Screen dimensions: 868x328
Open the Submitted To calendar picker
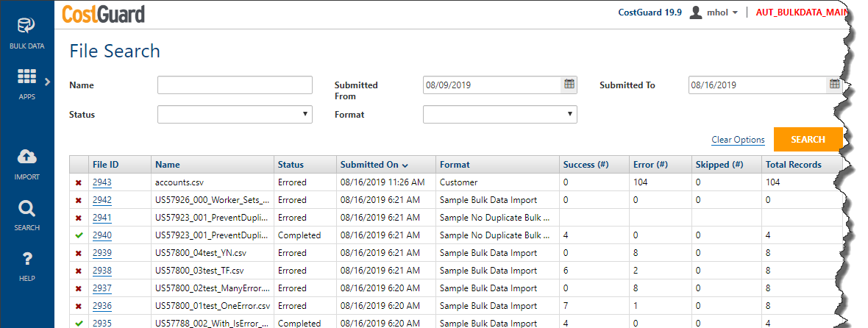(834, 85)
